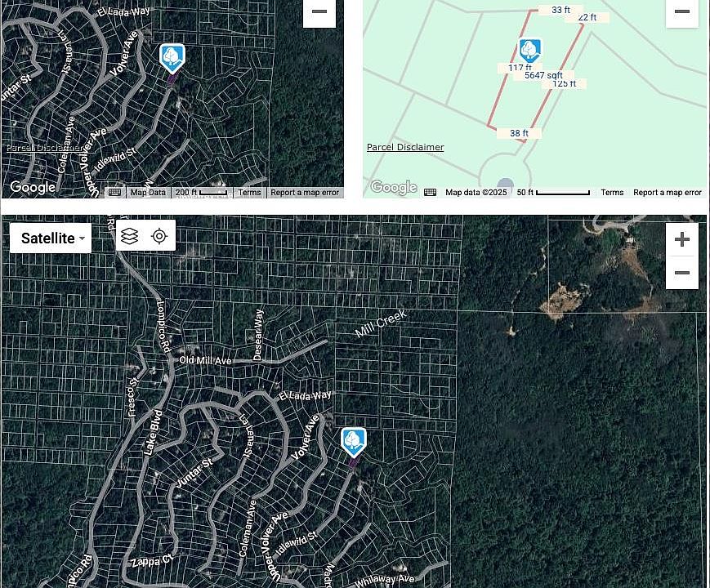Zoom in with the large map plus button
The width and height of the screenshot is (710, 588).
coord(681,239)
